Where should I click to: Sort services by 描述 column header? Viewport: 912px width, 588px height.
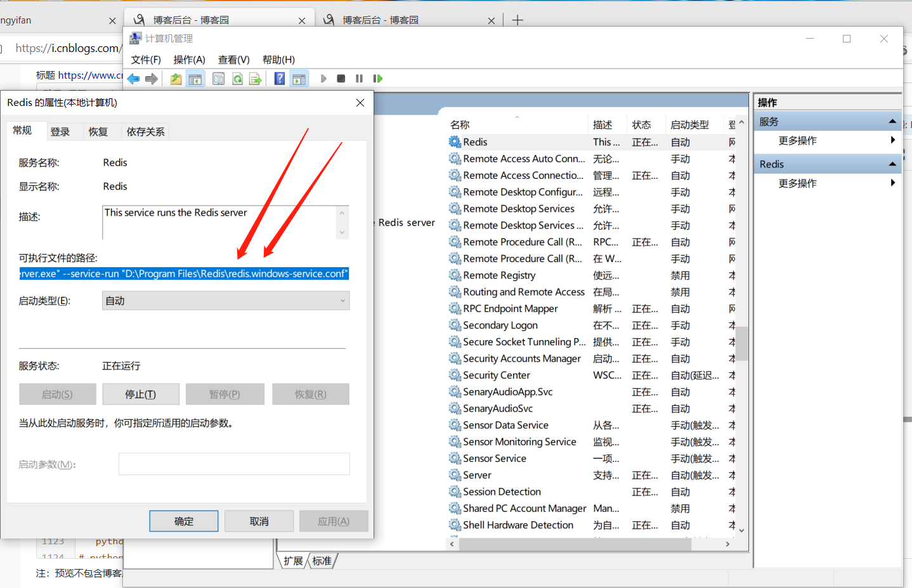tap(608, 124)
